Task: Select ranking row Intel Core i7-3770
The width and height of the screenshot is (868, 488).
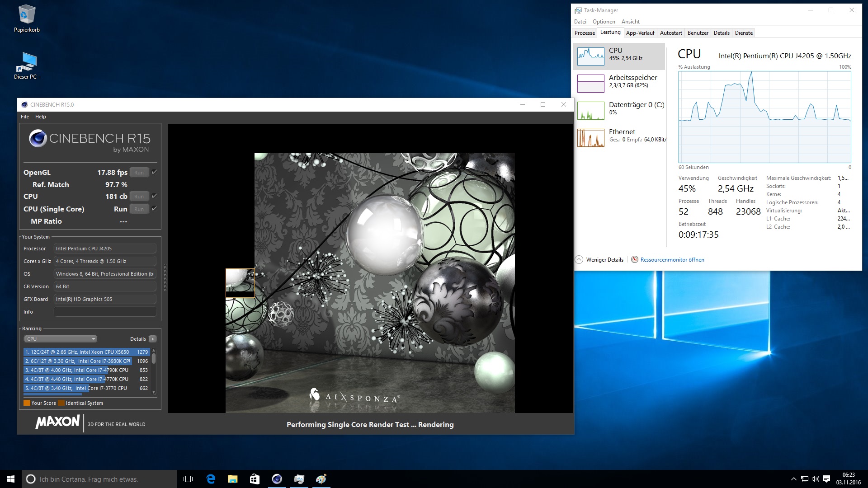Action: coord(86,388)
